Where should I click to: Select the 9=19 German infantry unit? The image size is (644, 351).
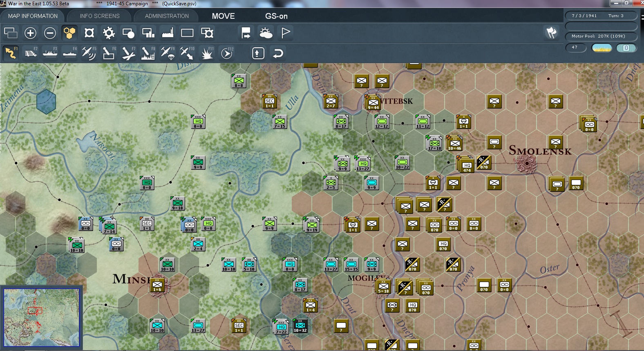312,225
